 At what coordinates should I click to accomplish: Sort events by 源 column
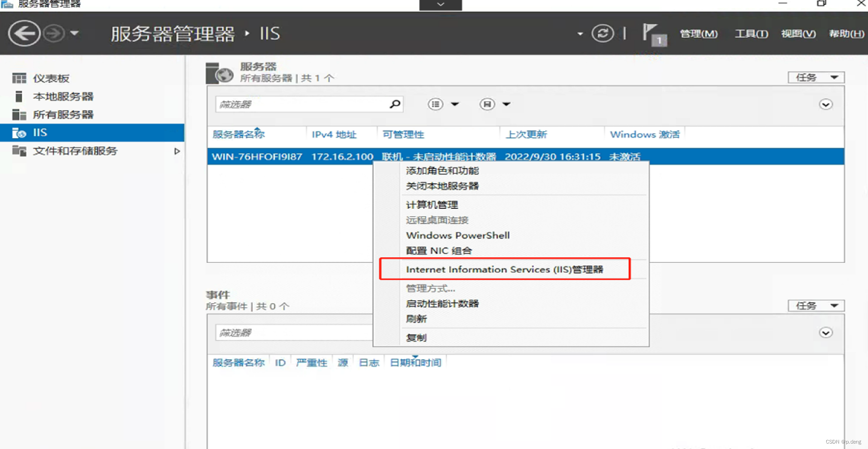(x=343, y=363)
